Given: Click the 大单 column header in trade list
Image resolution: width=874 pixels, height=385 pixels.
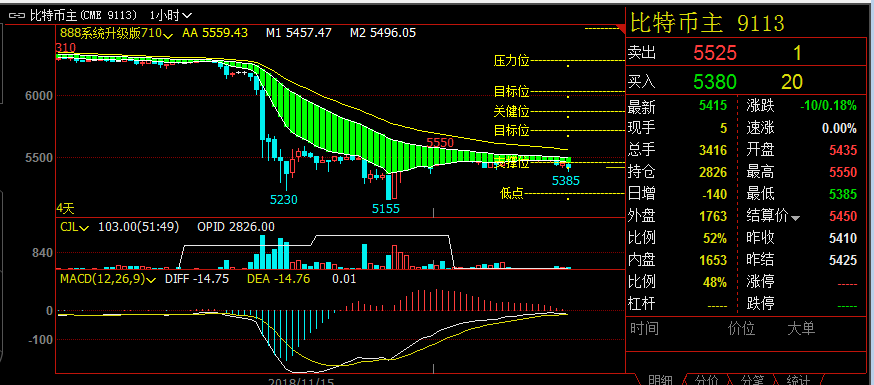Looking at the screenshot, I should click(x=801, y=329).
